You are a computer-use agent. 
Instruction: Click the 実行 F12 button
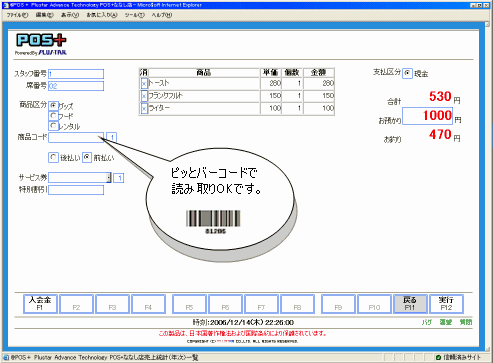click(x=446, y=304)
